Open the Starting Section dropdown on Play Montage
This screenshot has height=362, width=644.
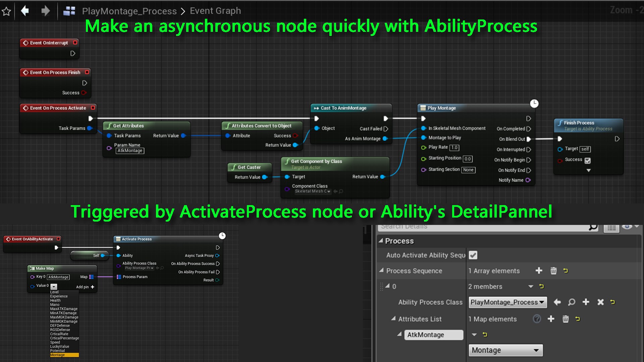click(x=468, y=170)
